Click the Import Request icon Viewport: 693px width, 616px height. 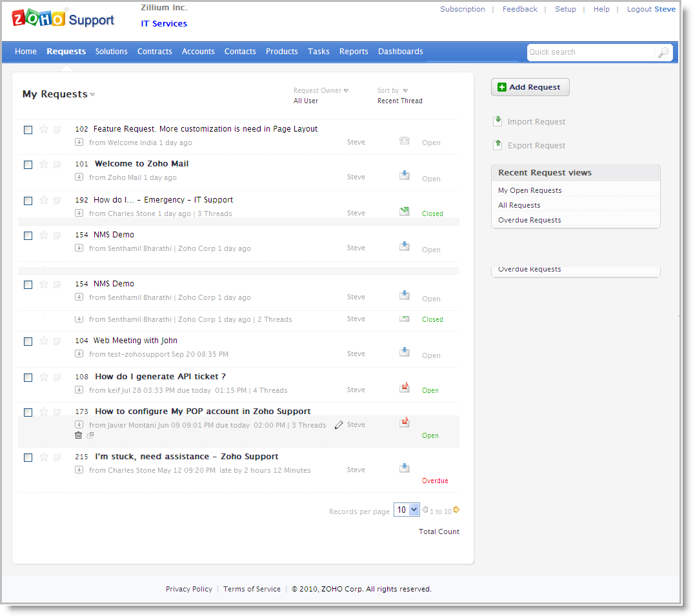click(497, 121)
